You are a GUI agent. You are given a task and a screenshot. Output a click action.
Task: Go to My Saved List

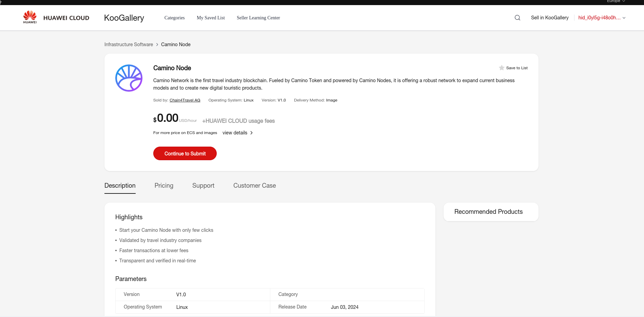click(211, 18)
